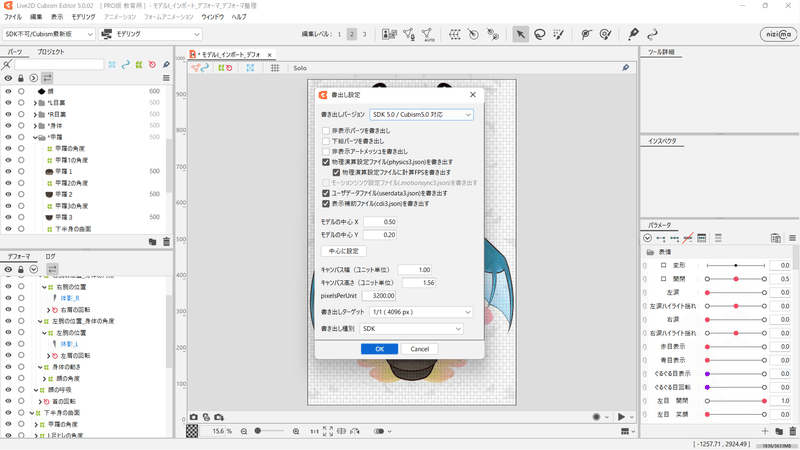Check 非表示アートメッシュを書き出し checkbox
800x450 pixels.
pos(326,152)
